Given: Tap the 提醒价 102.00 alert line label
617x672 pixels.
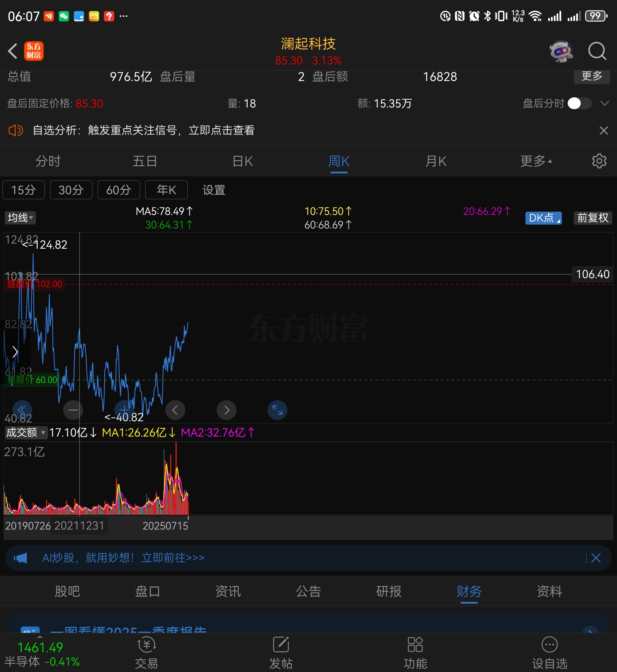Looking at the screenshot, I should click(35, 284).
